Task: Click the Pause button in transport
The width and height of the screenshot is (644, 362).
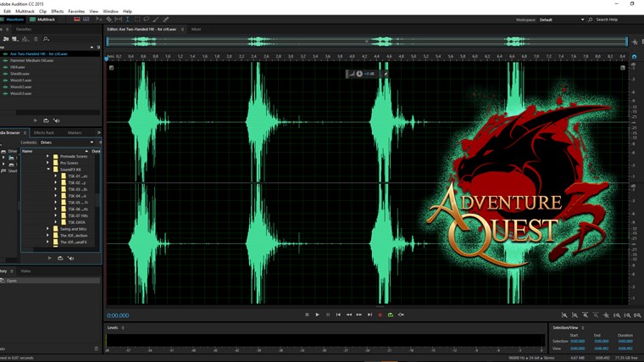Action: [328, 315]
